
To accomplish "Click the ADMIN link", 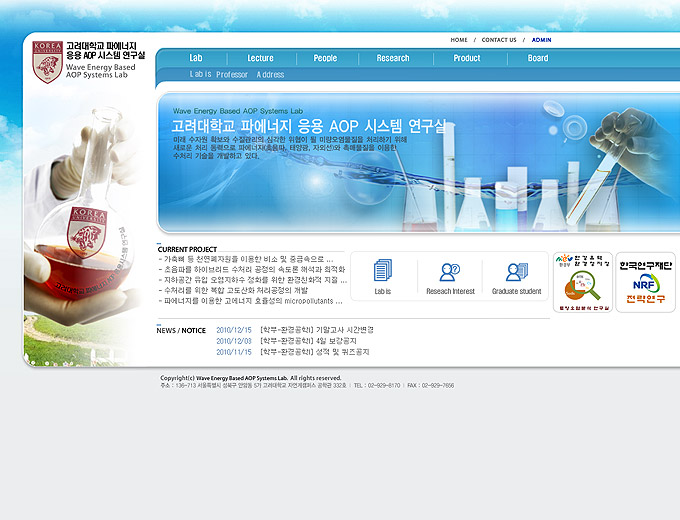I will click(542, 40).
